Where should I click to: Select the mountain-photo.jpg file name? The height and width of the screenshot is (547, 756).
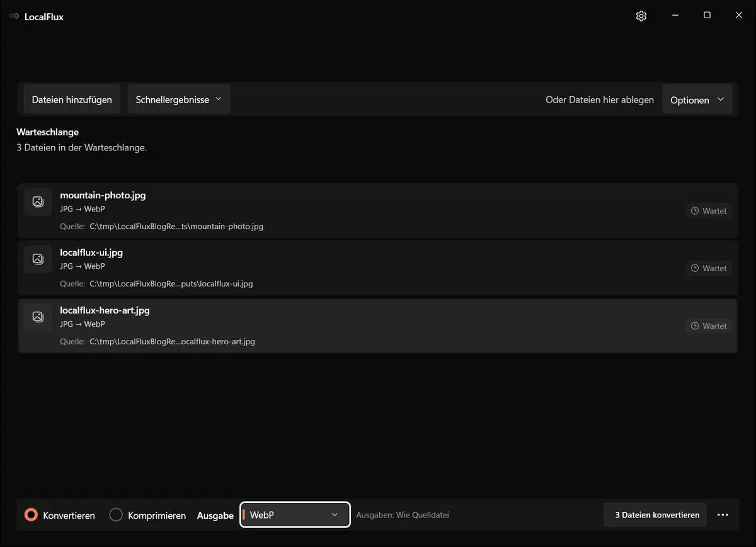click(x=103, y=195)
